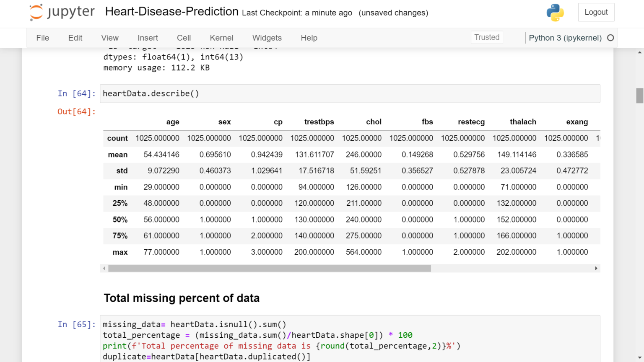Click the Python logo icon

[555, 13]
